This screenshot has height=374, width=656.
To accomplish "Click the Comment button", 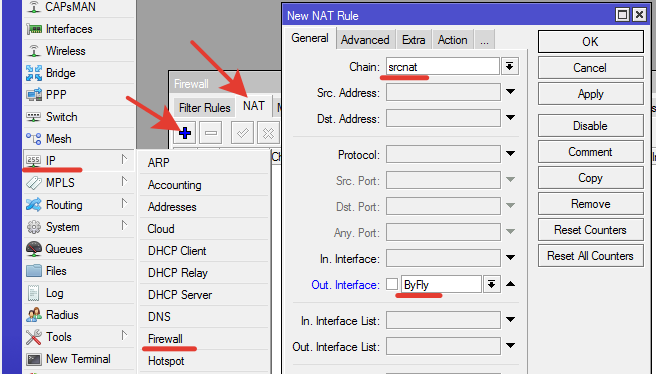I will pyautogui.click(x=591, y=151).
